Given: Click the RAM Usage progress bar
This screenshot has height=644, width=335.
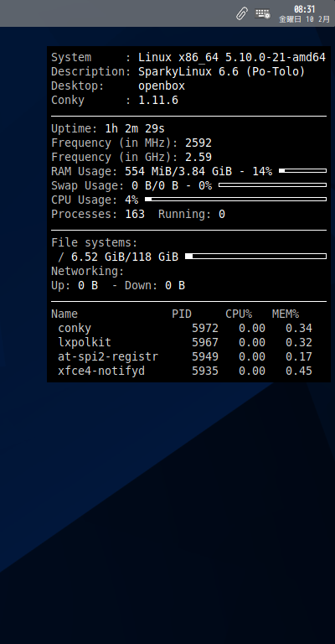Looking at the screenshot, I should [302, 171].
